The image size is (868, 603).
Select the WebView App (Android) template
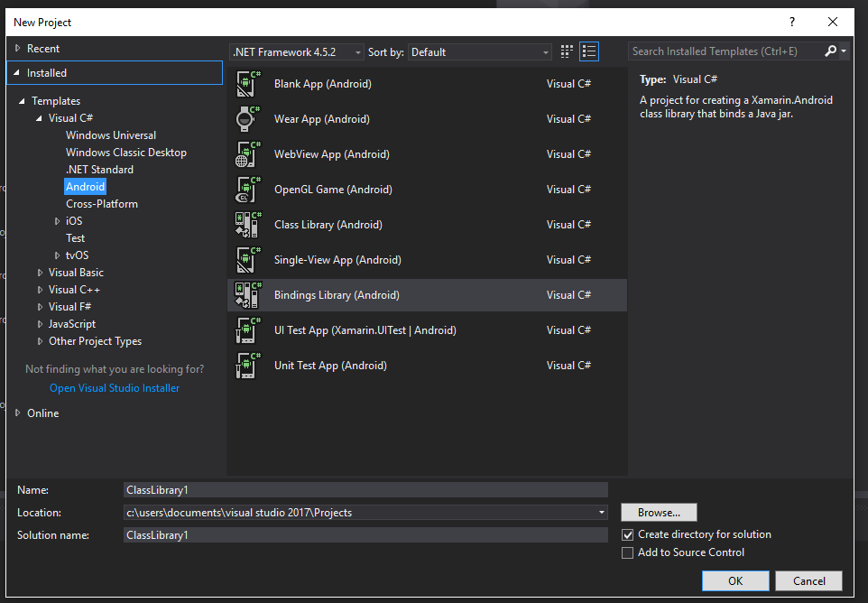427,154
